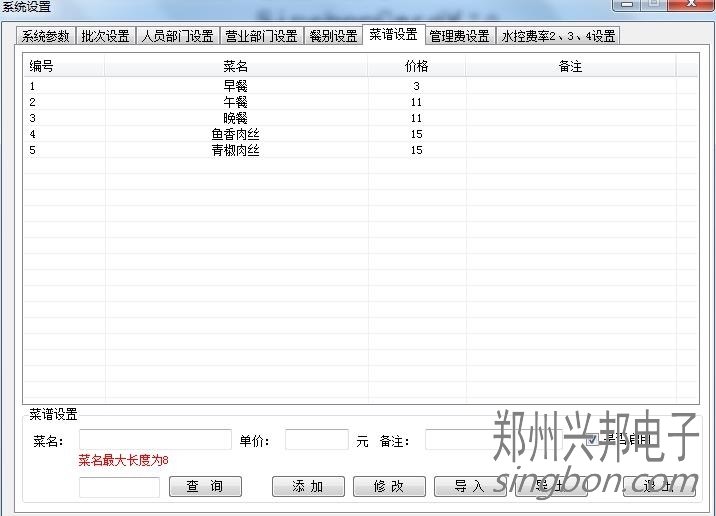
Task: Click the 备注 remarks input field
Action: 460,440
